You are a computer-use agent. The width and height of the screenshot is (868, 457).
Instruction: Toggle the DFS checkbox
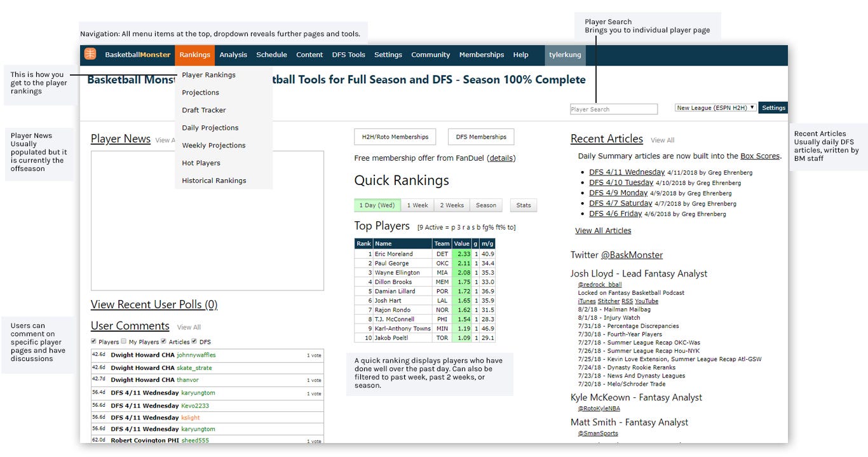point(194,341)
